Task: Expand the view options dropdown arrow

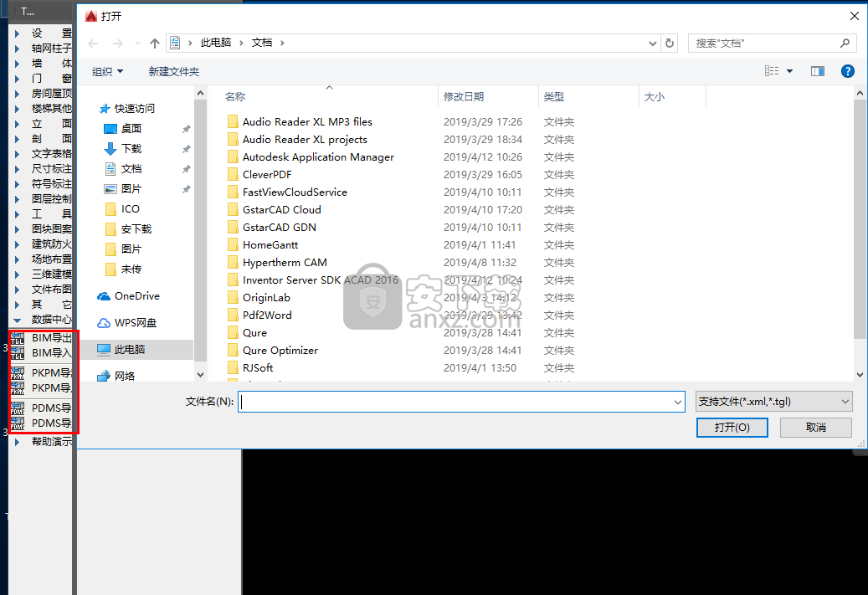Action: 789,71
